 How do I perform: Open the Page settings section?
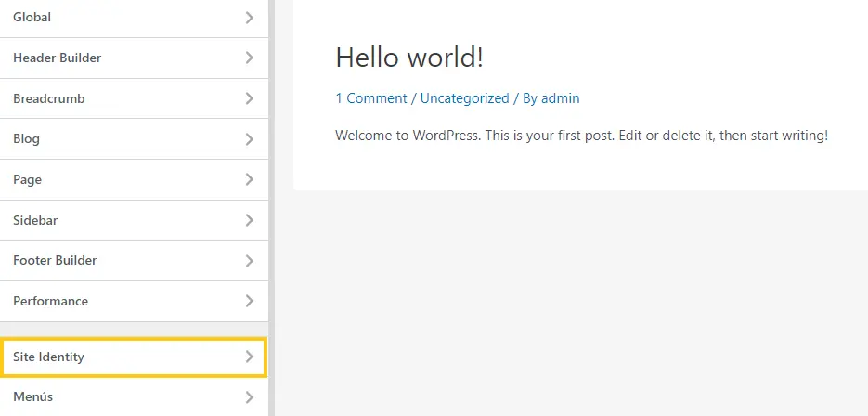click(134, 179)
